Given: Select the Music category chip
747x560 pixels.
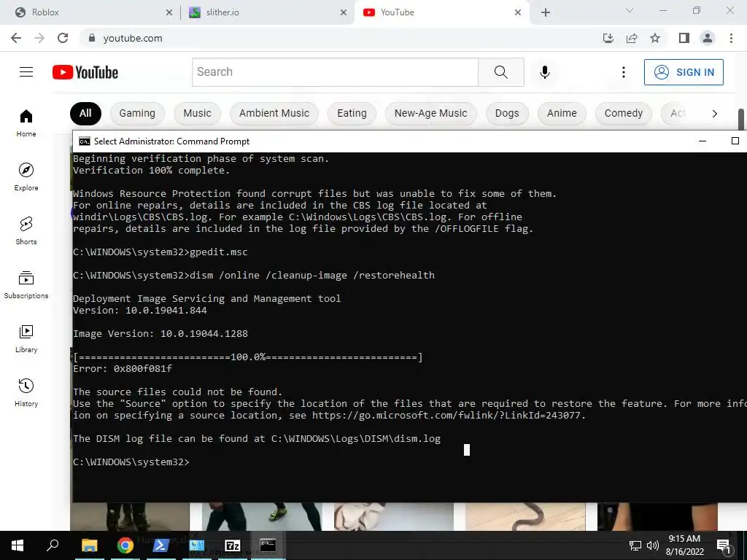Looking at the screenshot, I should (x=197, y=113).
